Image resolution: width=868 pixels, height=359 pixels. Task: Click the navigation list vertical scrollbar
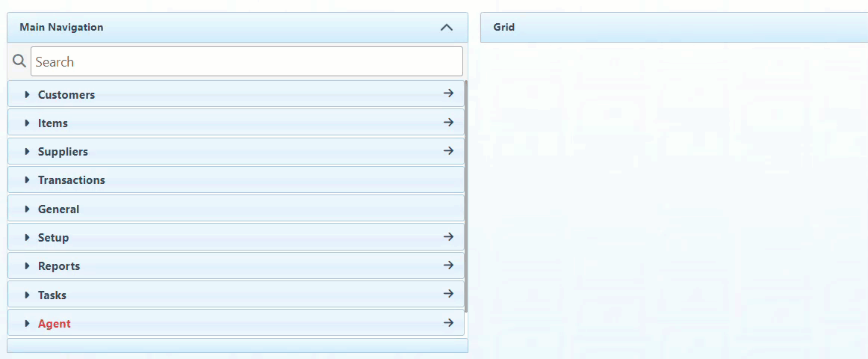point(466,194)
